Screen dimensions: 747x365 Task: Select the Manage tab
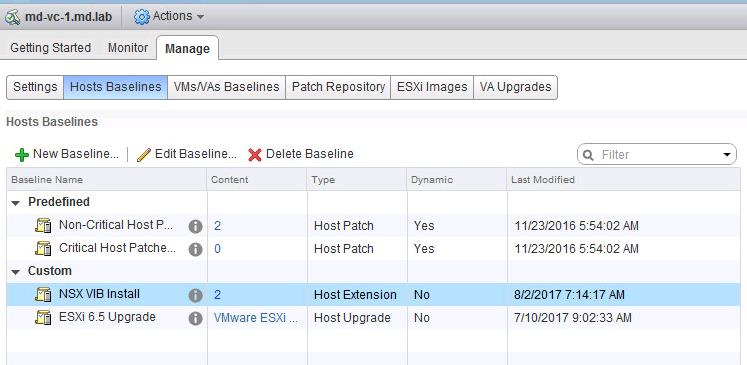[x=187, y=49]
